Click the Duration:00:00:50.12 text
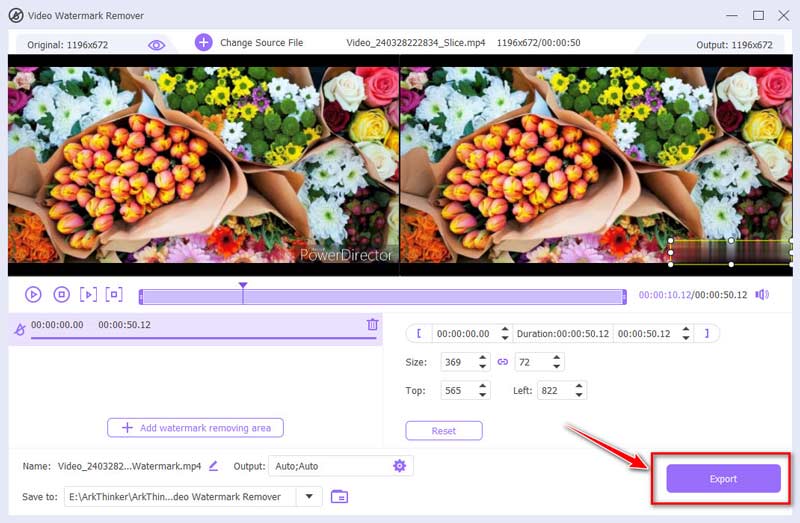The image size is (800, 523). [563, 334]
